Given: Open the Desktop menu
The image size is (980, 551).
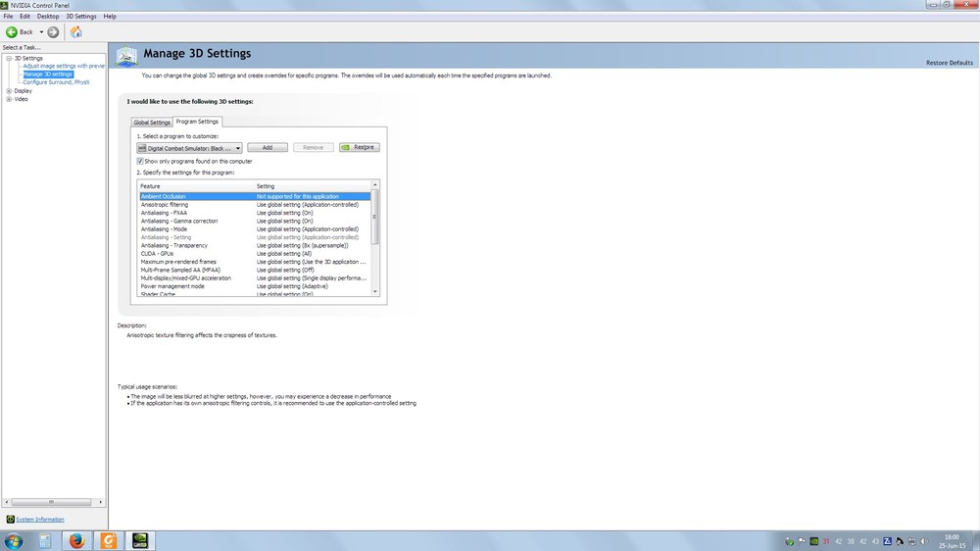Looking at the screenshot, I should tap(47, 17).
